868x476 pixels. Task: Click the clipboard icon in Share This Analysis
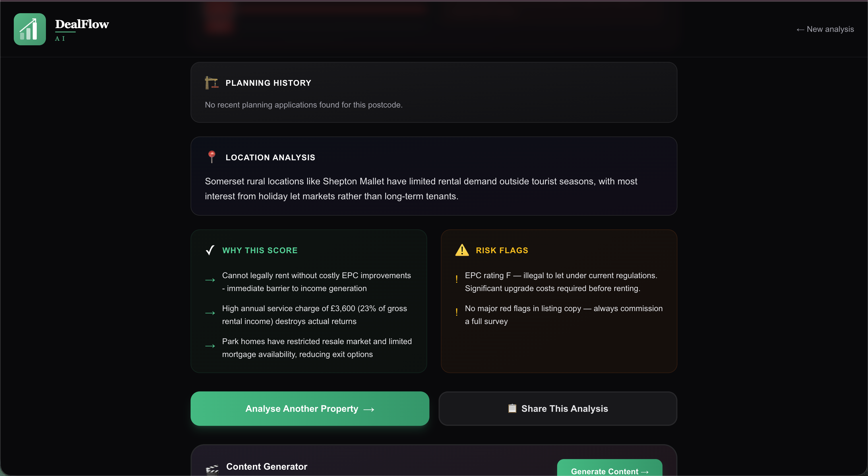512,408
